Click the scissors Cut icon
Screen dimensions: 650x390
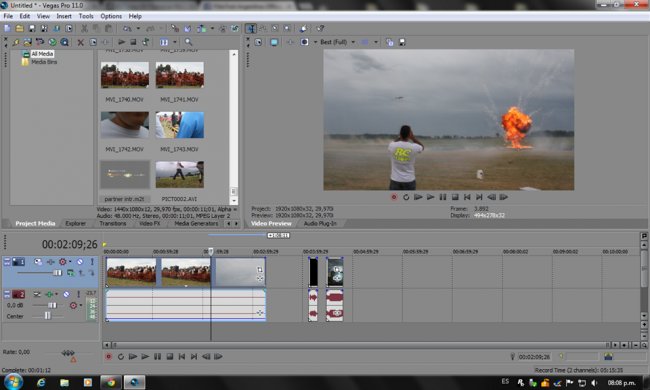click(x=84, y=29)
